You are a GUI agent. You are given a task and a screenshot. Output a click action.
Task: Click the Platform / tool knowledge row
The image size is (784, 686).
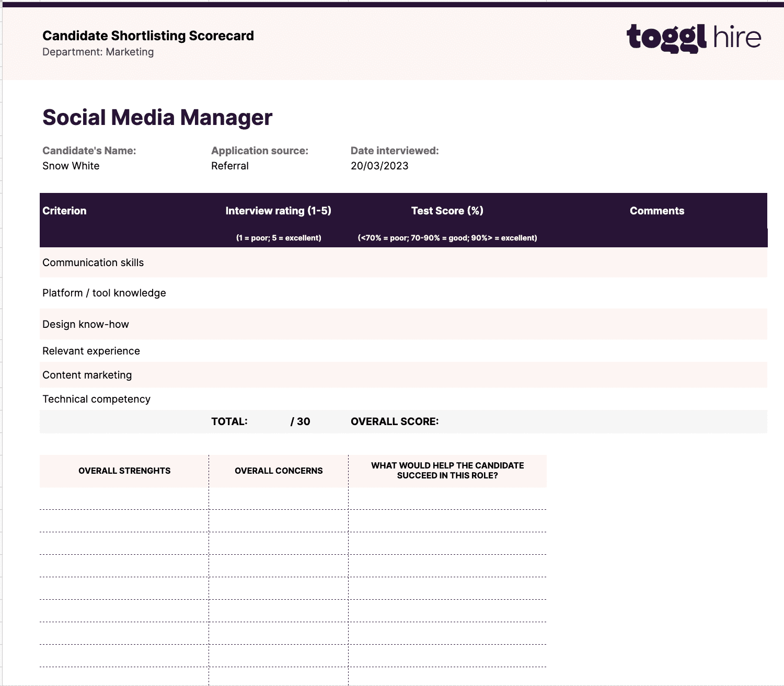click(104, 293)
